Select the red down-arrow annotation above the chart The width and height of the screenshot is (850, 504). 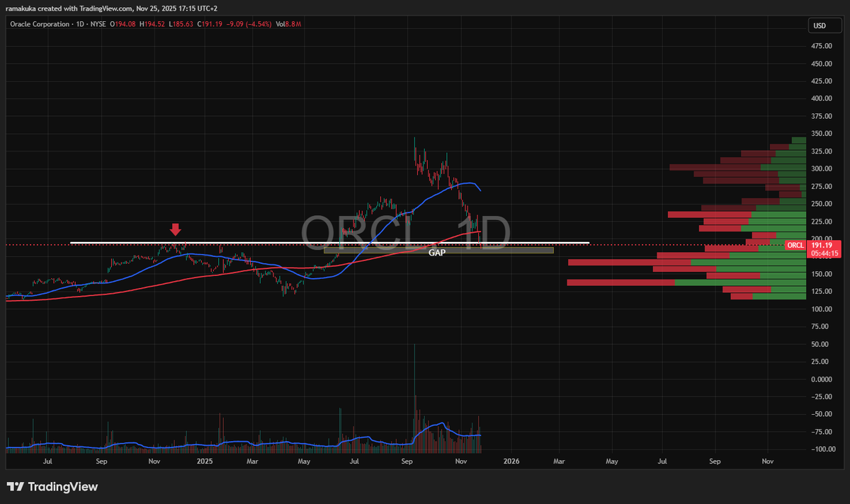click(x=175, y=230)
